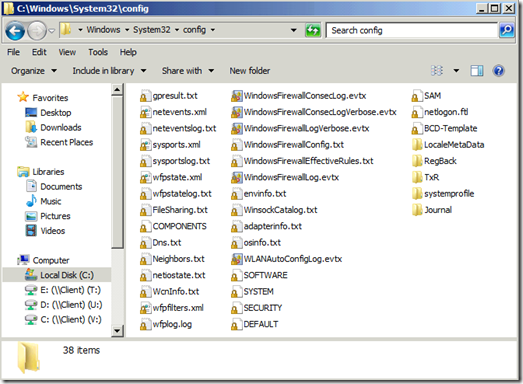Open the Organize dropdown
This screenshot has width=523, height=384.
click(x=34, y=71)
